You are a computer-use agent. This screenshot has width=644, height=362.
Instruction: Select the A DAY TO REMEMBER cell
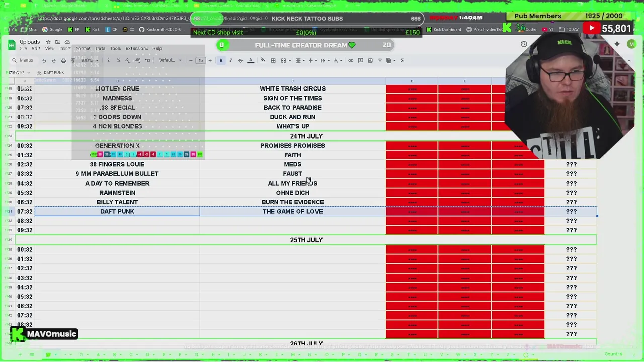tap(117, 183)
